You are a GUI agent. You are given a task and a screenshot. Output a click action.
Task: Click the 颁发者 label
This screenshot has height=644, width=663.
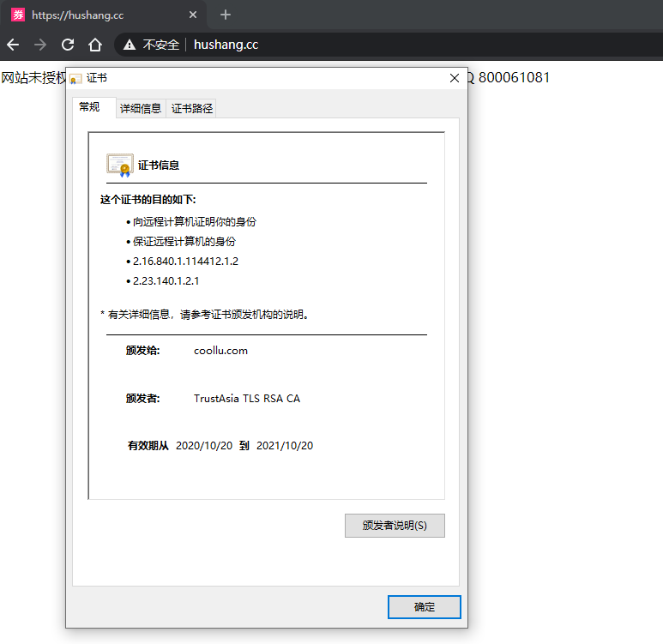pyautogui.click(x=143, y=399)
